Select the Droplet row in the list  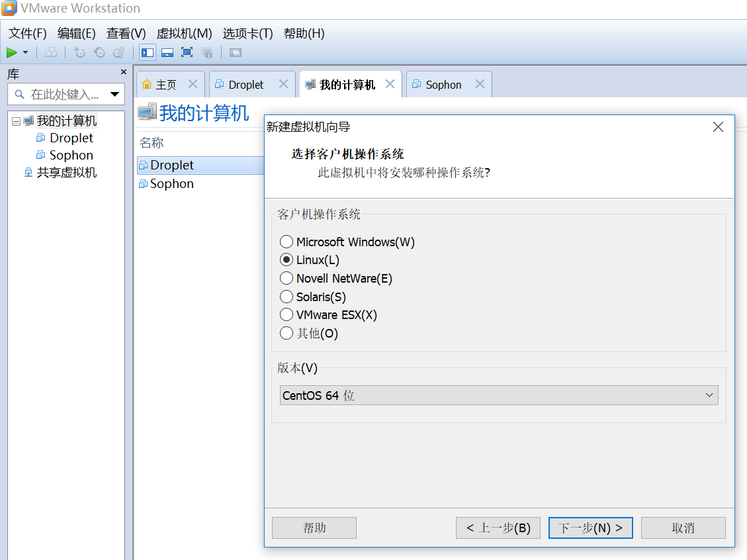pyautogui.click(x=200, y=165)
